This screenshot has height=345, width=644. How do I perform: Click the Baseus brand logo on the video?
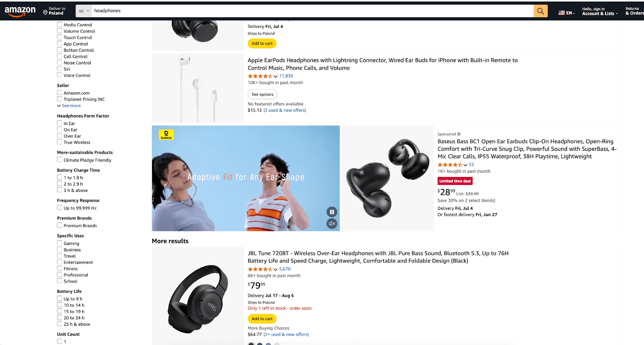point(166,134)
